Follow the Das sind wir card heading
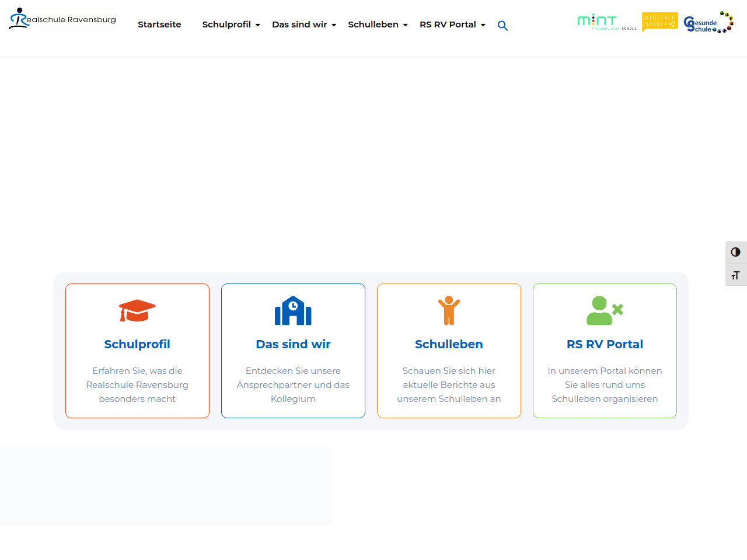 point(293,344)
